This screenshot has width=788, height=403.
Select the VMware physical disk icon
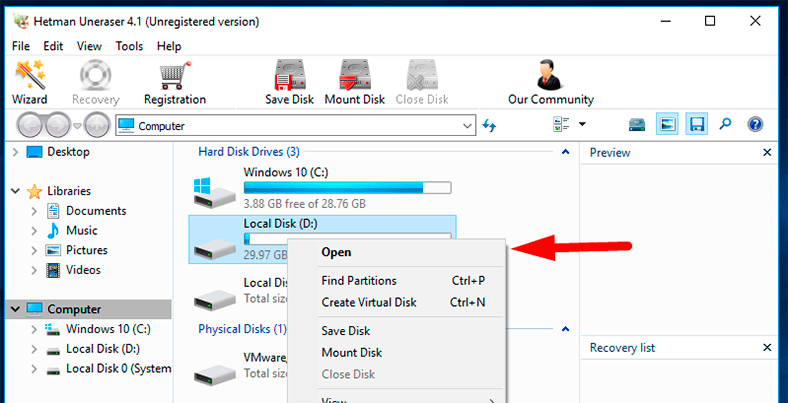tap(214, 373)
